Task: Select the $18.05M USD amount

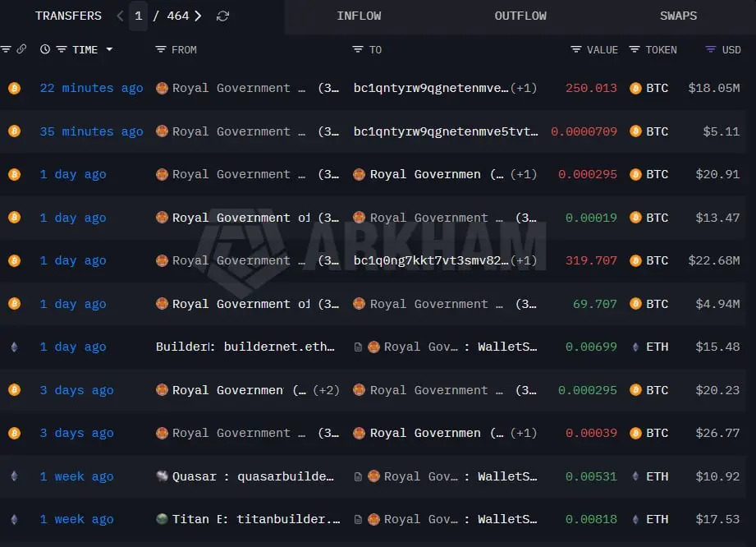Action: pyautogui.click(x=713, y=88)
